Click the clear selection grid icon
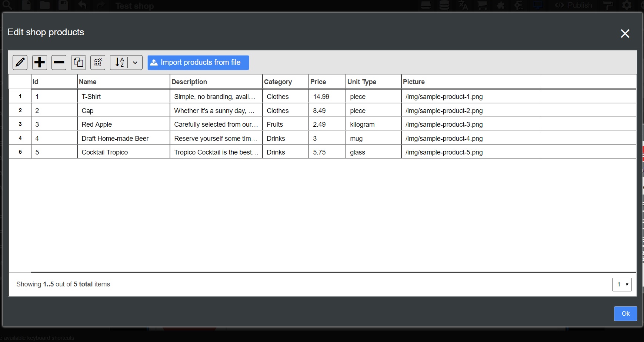This screenshot has height=342, width=644. pyautogui.click(x=98, y=63)
